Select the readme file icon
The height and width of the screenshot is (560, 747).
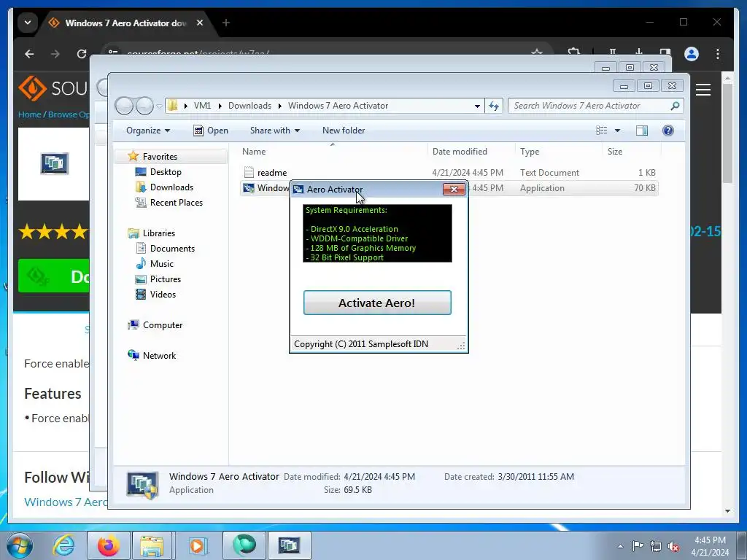tap(249, 172)
